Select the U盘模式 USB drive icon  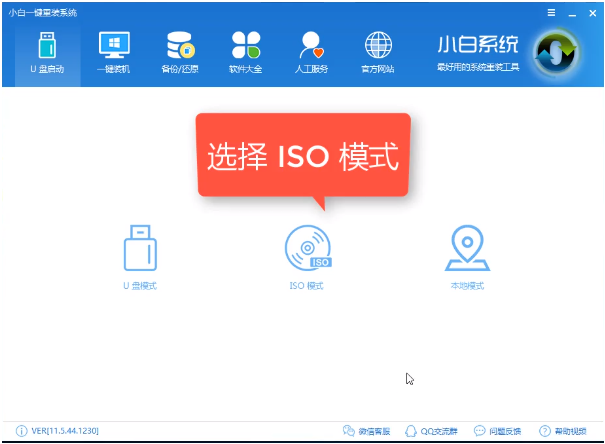click(x=140, y=248)
